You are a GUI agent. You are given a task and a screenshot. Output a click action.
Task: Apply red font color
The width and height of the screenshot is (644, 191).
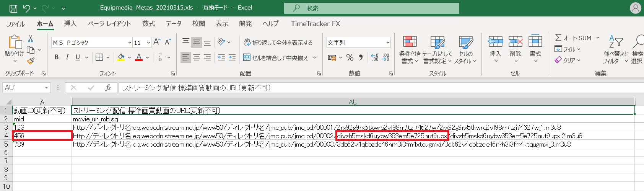point(139,57)
